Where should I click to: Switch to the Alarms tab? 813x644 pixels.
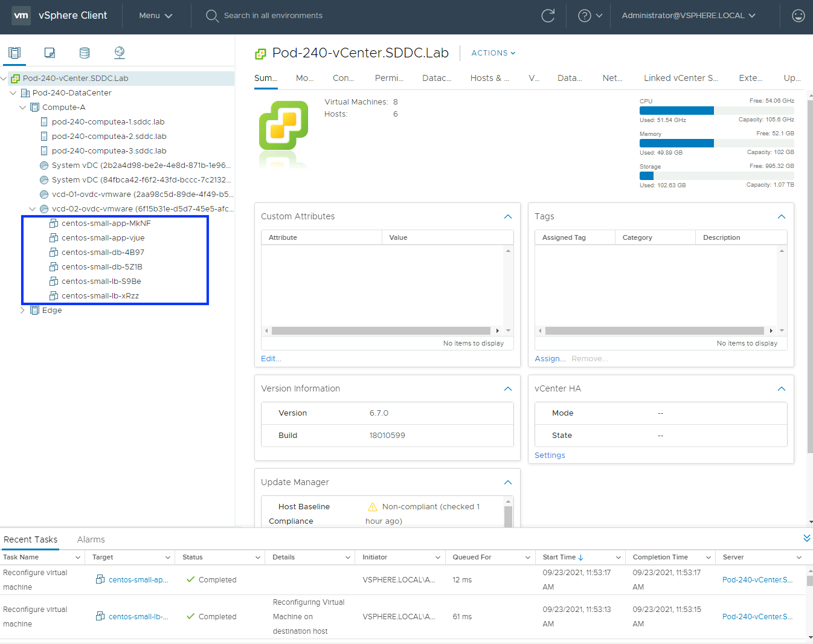coord(91,539)
